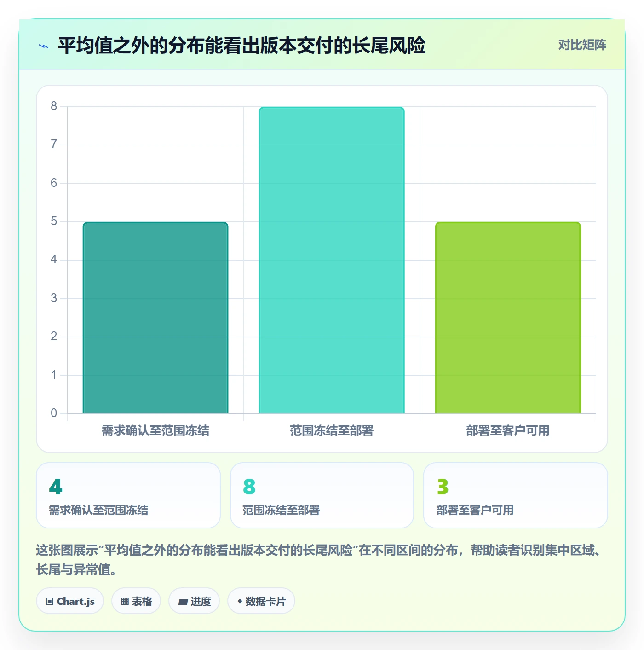
Task: Select the 部署至客户可用 axis label
Action: [x=508, y=431]
